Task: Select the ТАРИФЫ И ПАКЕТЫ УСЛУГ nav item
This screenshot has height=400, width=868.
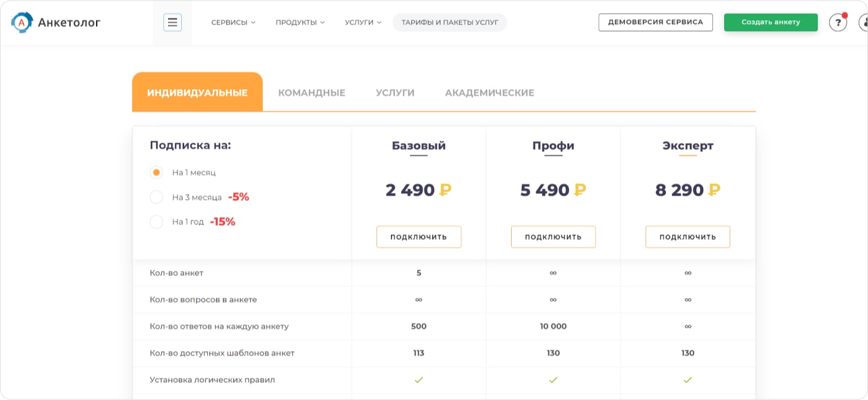Action: coord(450,22)
